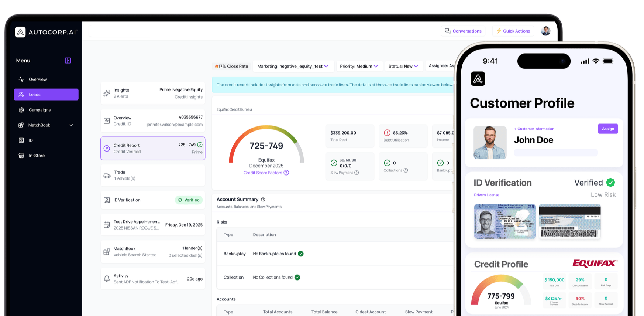Expand the MatchBook sidebar submenu
The height and width of the screenshot is (316, 644).
pos(71,125)
